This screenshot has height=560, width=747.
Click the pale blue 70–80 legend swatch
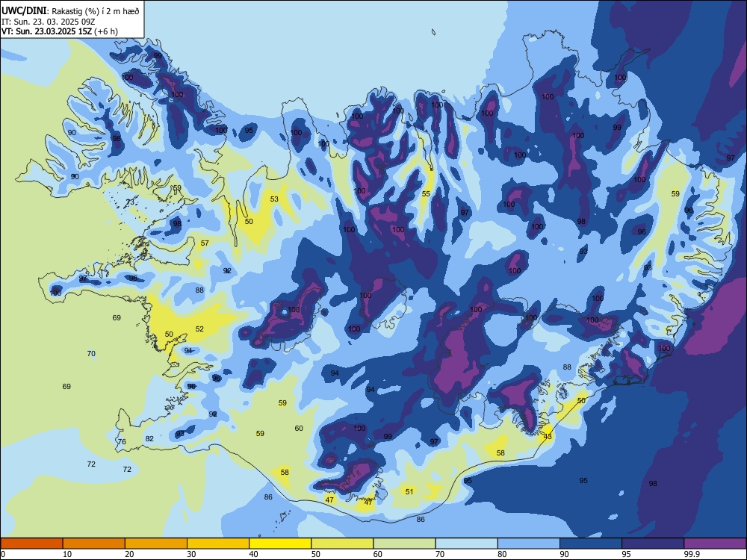point(466,544)
